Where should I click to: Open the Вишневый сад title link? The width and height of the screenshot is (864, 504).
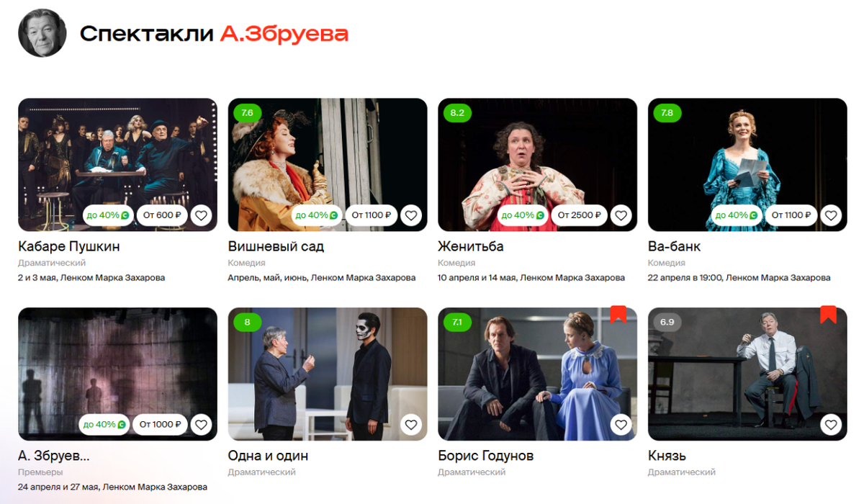point(276,246)
